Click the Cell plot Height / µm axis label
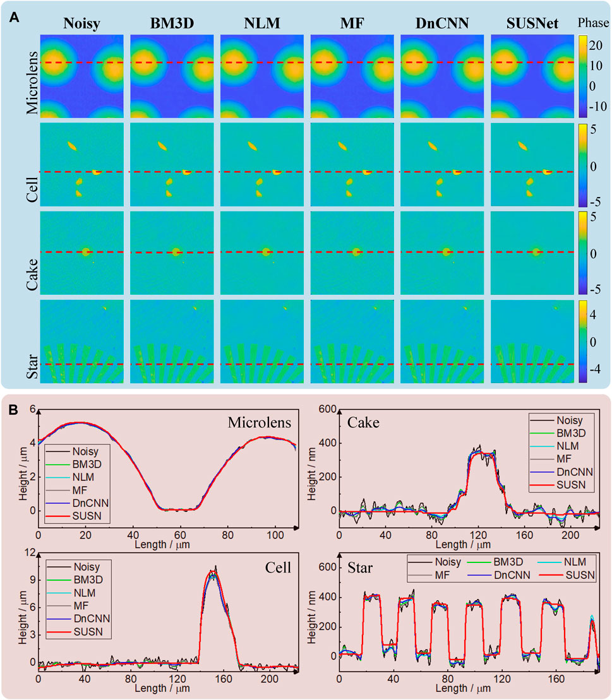612x700 pixels. click(23, 617)
